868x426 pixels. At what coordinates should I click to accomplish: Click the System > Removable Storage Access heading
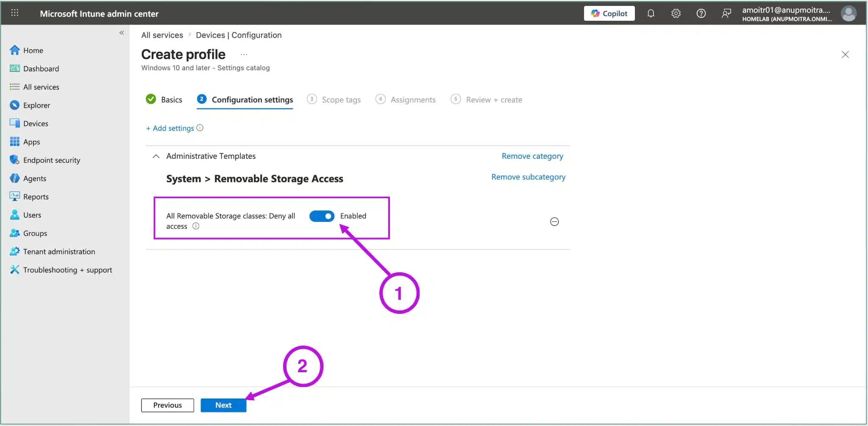coord(255,179)
